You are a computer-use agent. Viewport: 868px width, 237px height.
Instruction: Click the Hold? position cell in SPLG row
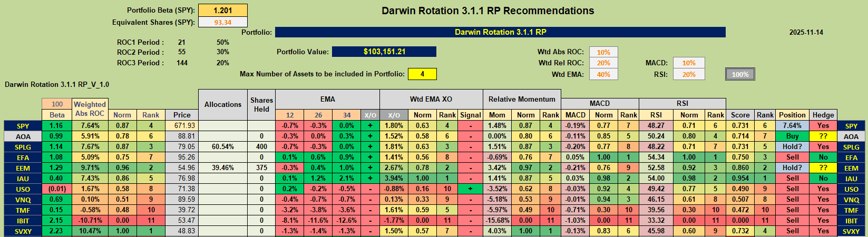tap(793, 147)
